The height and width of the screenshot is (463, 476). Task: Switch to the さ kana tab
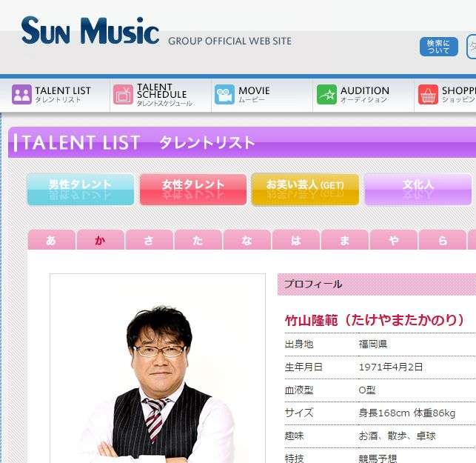pyautogui.click(x=149, y=240)
